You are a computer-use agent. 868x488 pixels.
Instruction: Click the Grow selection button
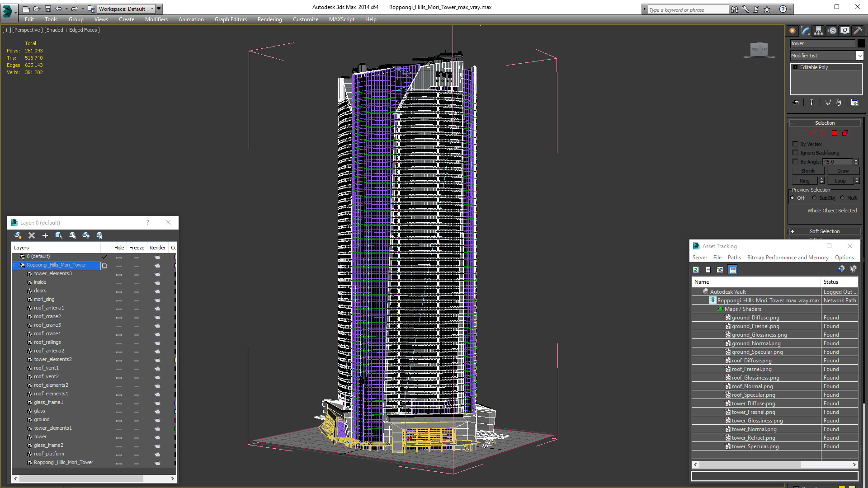click(x=843, y=171)
